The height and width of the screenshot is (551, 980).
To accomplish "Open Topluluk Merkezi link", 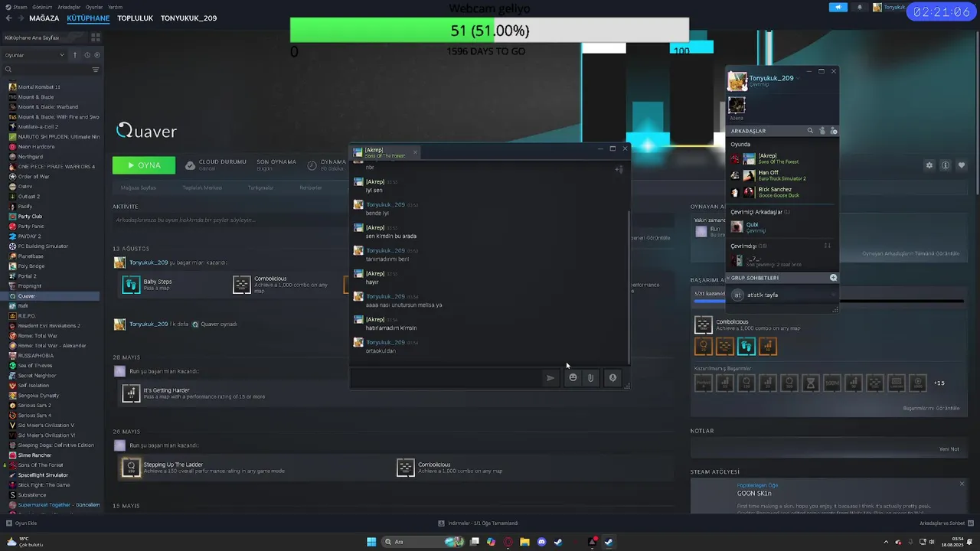I will click(x=202, y=188).
